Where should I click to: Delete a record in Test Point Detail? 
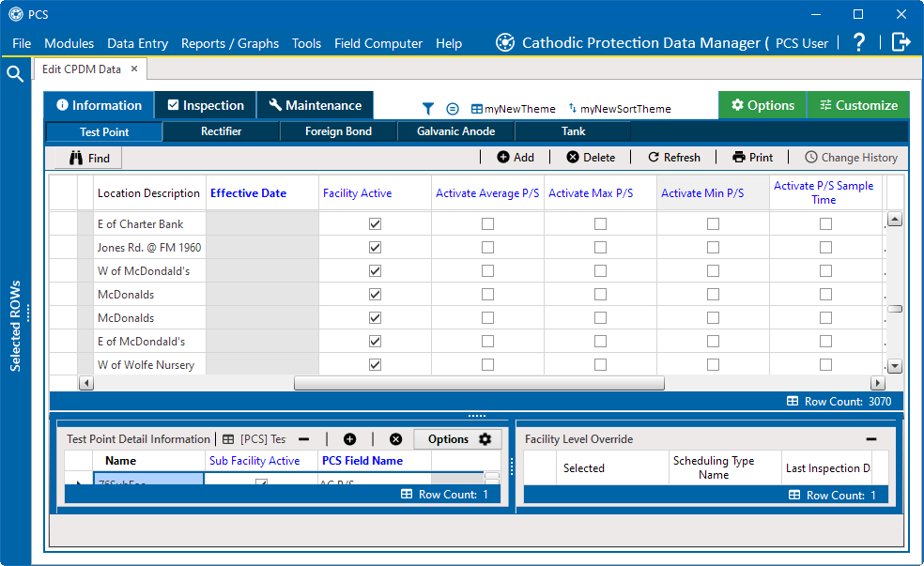click(x=396, y=439)
